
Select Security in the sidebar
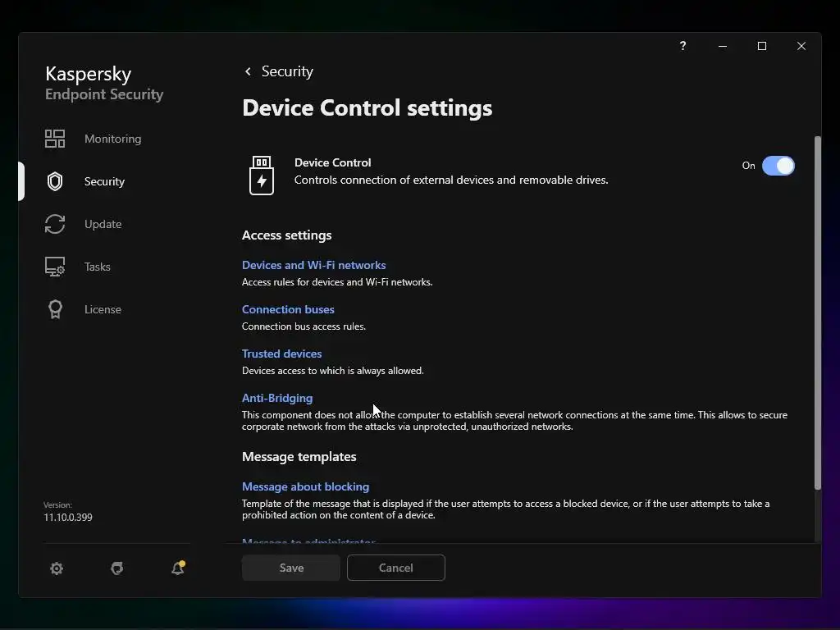pyautogui.click(x=104, y=181)
